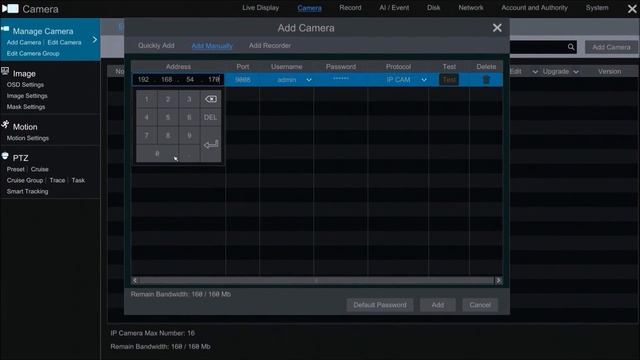Click the Enter arrow key on keypad
Image resolution: width=640 pixels, height=360 pixels.
point(211,144)
